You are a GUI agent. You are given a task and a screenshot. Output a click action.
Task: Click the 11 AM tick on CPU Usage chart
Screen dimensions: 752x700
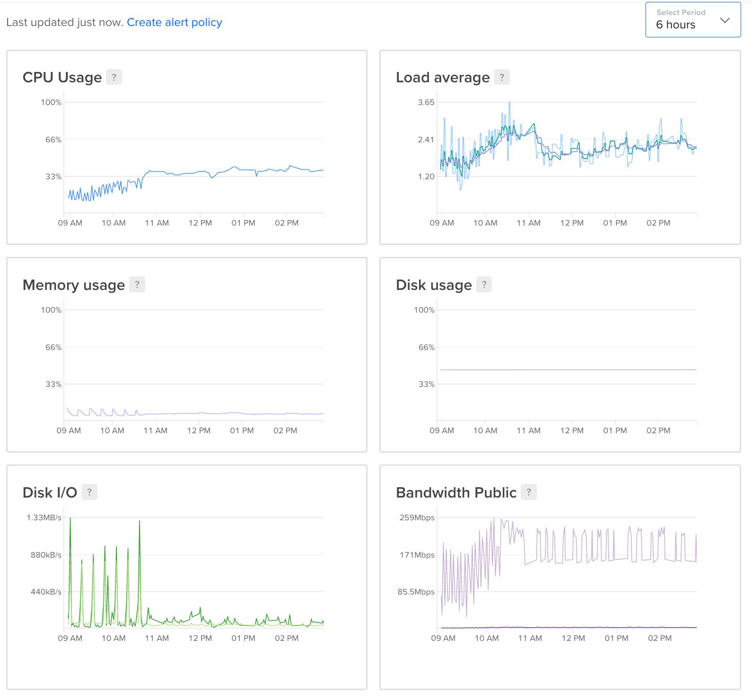click(157, 223)
